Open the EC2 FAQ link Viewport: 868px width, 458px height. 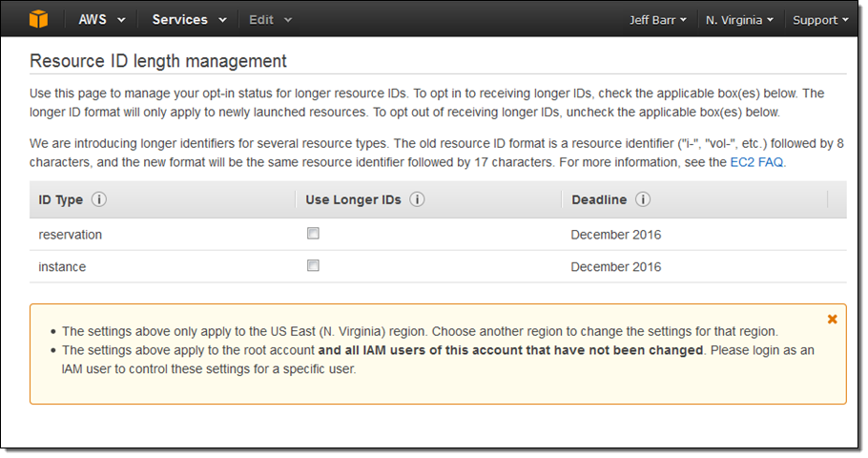pyautogui.click(x=756, y=162)
